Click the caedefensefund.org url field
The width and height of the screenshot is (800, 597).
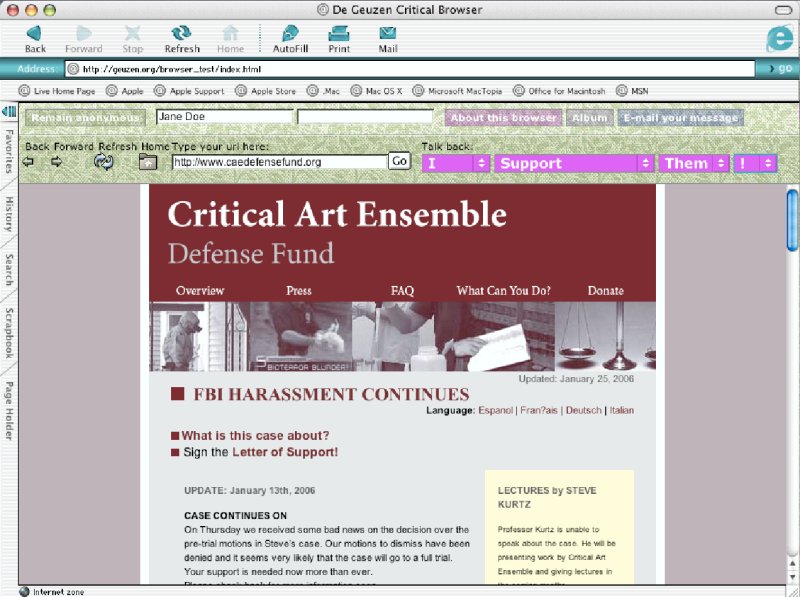pyautogui.click(x=280, y=162)
